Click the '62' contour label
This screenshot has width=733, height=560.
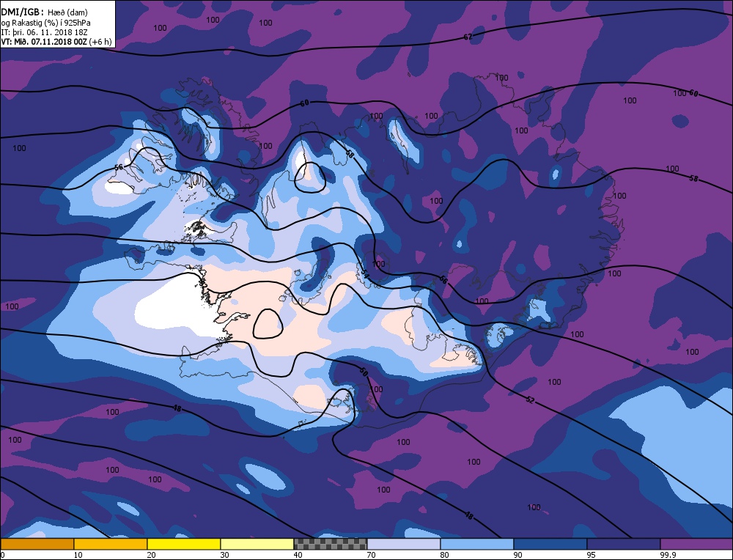468,37
